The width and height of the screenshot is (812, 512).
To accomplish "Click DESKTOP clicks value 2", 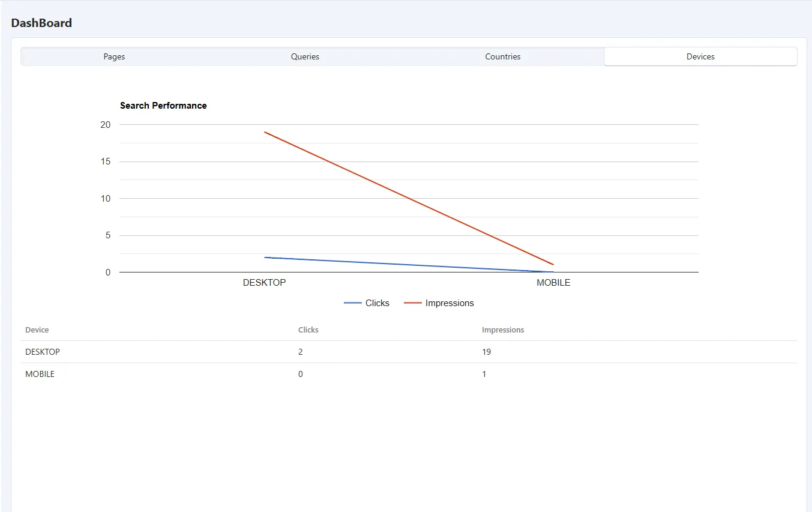I will [x=301, y=352].
